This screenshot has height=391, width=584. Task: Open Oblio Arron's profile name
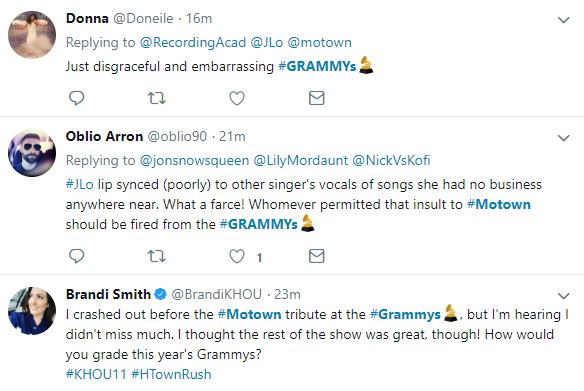coord(104,136)
